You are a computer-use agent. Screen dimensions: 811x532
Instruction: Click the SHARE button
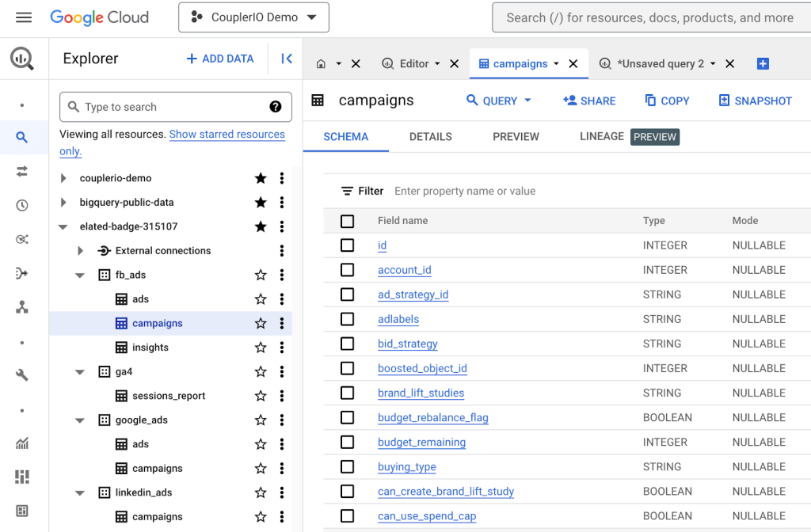[x=589, y=101]
